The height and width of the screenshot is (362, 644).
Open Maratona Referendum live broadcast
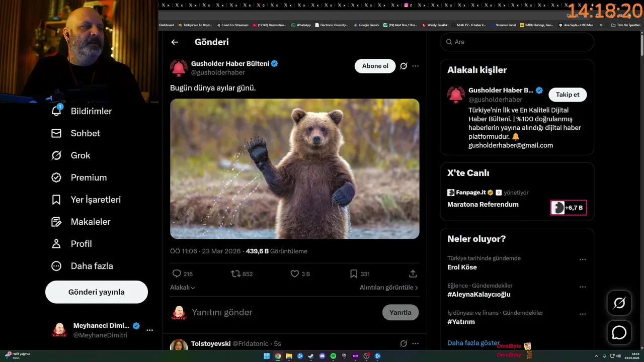click(483, 205)
